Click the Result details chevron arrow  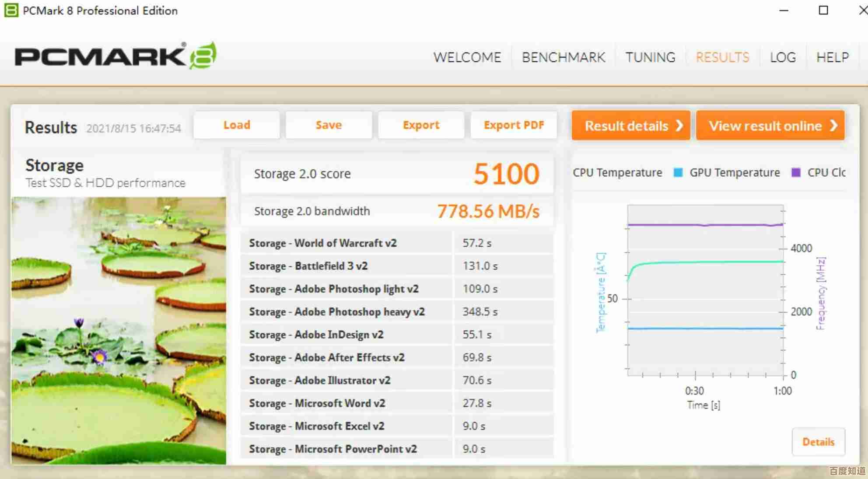tap(679, 126)
